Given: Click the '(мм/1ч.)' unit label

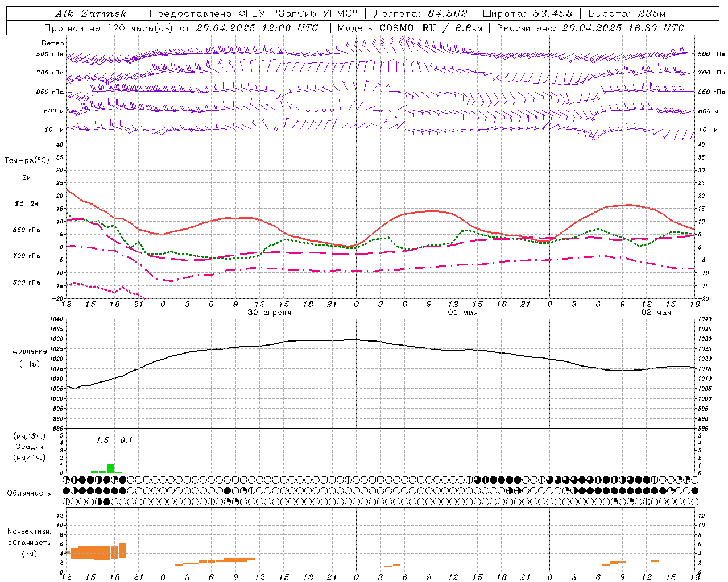Looking at the screenshot, I should click(x=30, y=458).
